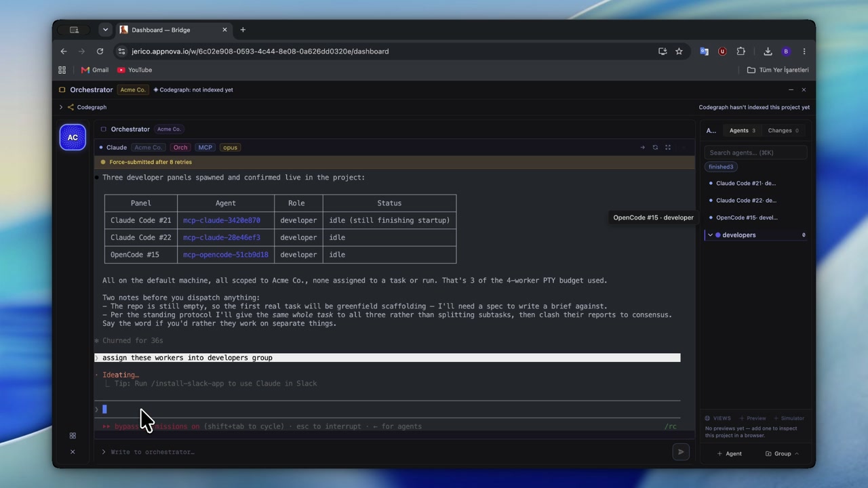Viewport: 868px width, 488px height.
Task: Click the Agent add button
Action: (730, 453)
